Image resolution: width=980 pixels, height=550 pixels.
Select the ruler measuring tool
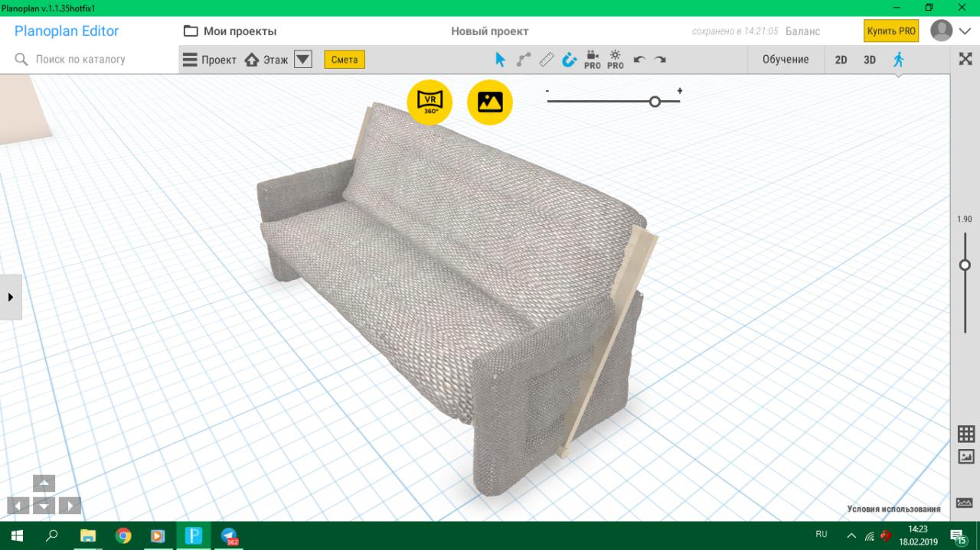(546, 60)
